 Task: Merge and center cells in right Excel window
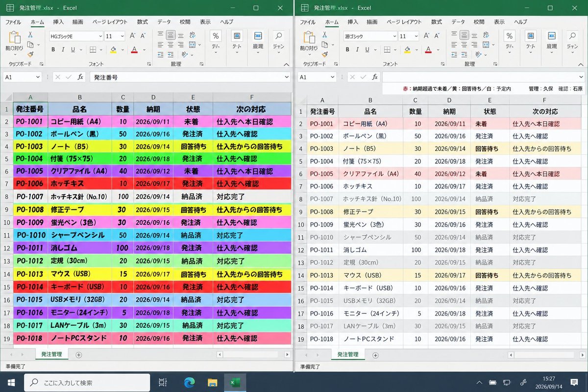[486, 45]
